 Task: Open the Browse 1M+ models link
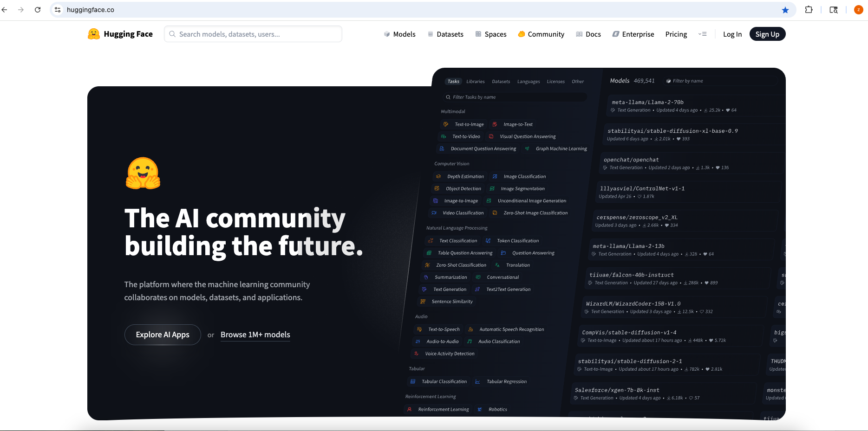tap(255, 335)
